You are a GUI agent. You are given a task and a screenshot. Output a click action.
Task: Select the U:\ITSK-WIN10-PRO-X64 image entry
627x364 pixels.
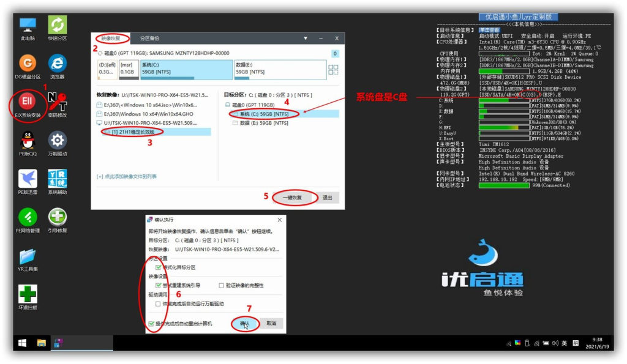(147, 123)
